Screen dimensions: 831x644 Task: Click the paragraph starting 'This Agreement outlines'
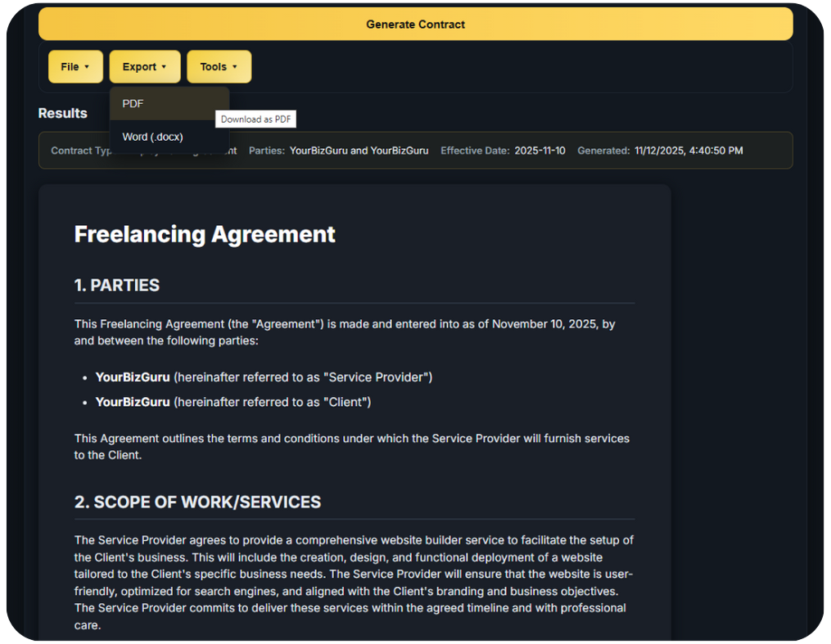click(x=352, y=446)
